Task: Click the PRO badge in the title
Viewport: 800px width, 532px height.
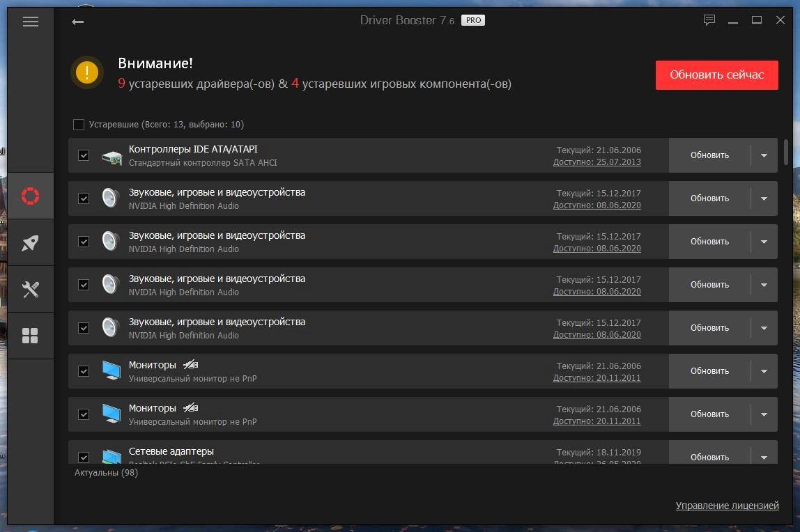Action: (473, 20)
